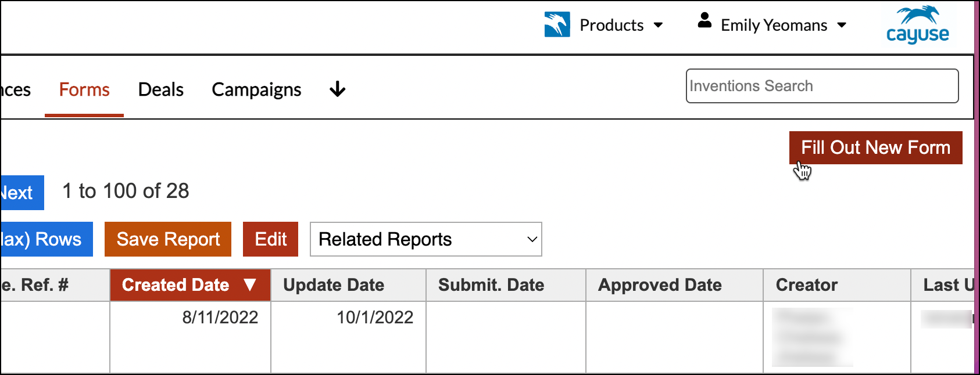The image size is (980, 375).
Task: Focus the Inventions Search field
Action: 822,86
